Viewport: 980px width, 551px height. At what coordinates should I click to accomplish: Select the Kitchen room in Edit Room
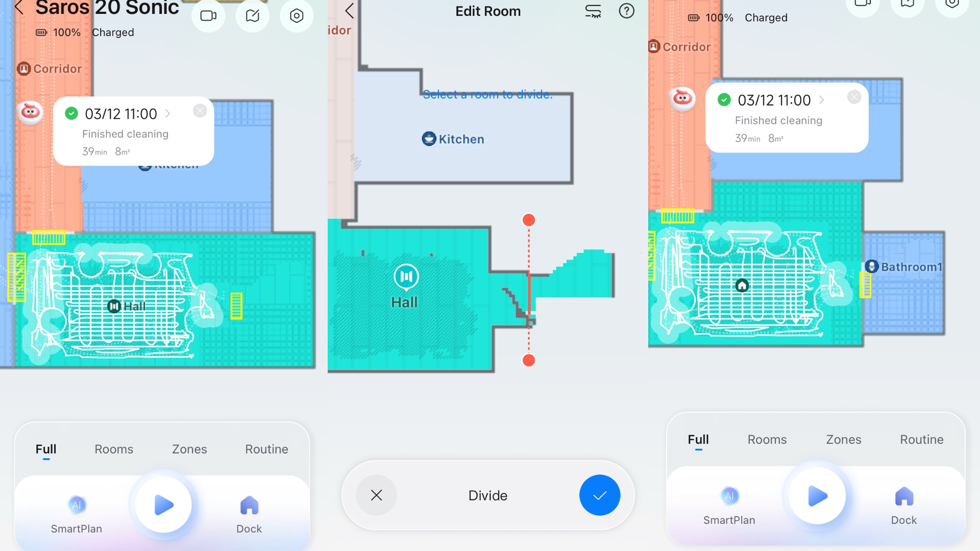453,139
